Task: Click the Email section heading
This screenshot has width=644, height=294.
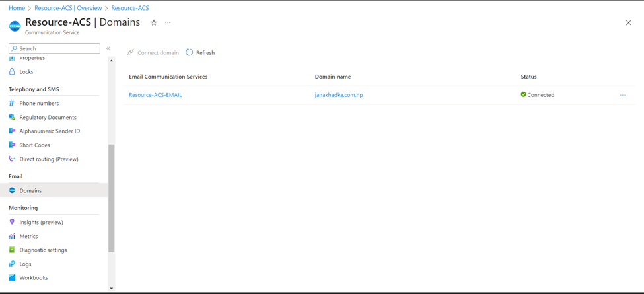Action: [16, 176]
